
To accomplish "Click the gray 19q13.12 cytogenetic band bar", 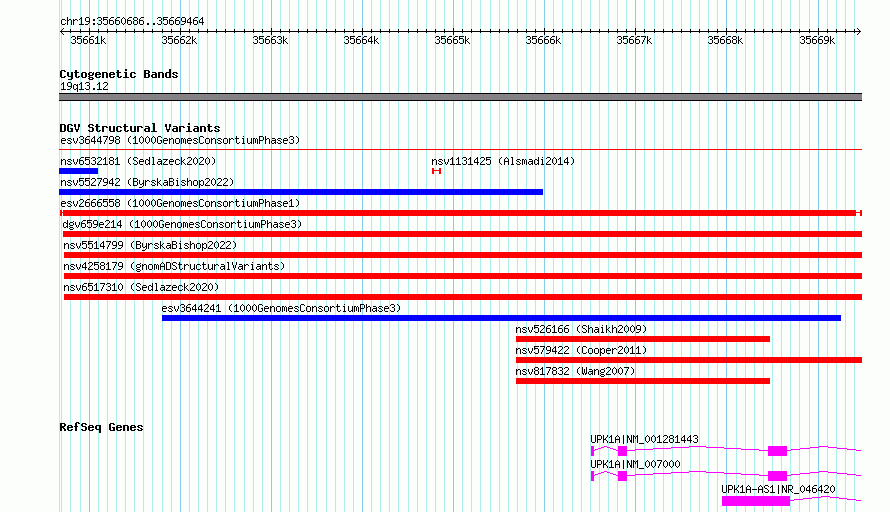I will pyautogui.click(x=460, y=97).
